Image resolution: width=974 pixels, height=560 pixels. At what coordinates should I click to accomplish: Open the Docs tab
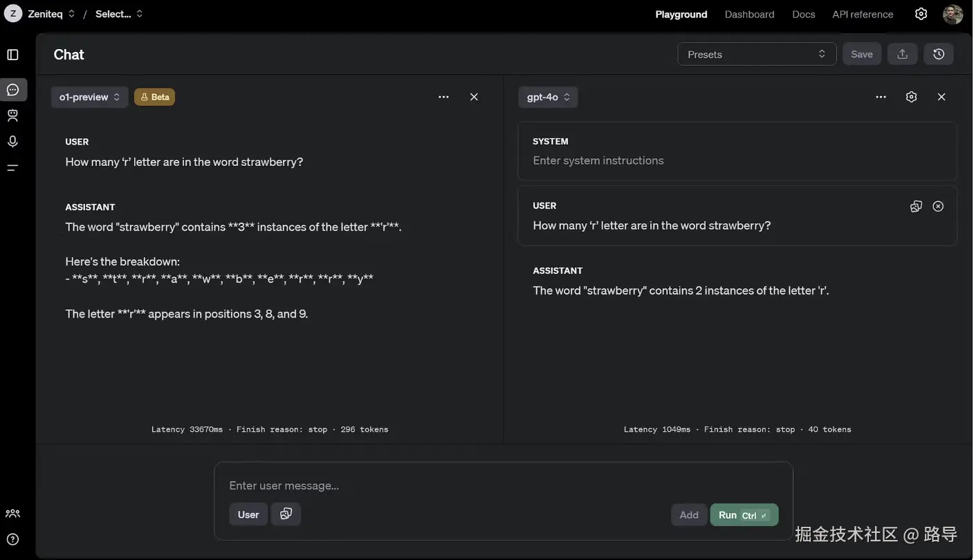803,14
